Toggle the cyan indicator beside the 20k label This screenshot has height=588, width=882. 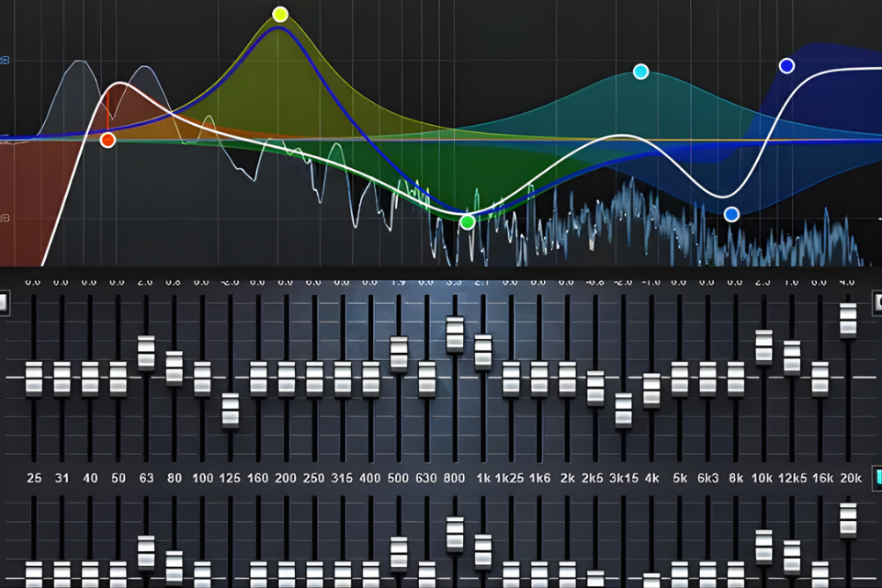(x=877, y=477)
